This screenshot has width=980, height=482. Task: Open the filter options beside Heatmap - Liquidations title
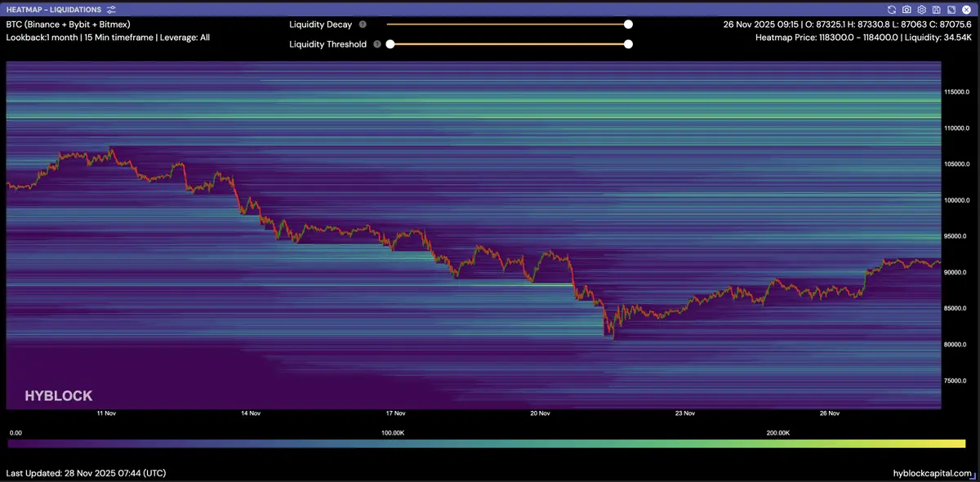coord(111,9)
